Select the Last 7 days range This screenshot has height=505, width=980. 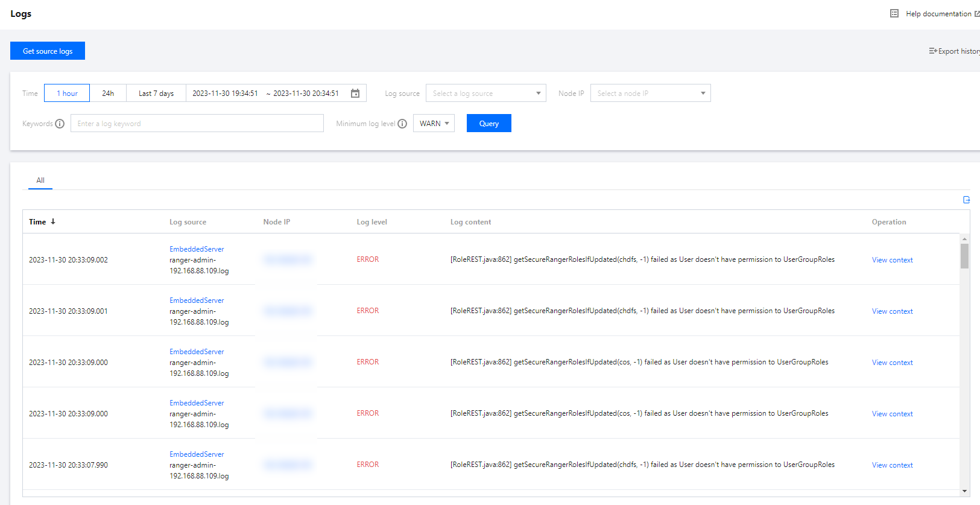point(156,94)
